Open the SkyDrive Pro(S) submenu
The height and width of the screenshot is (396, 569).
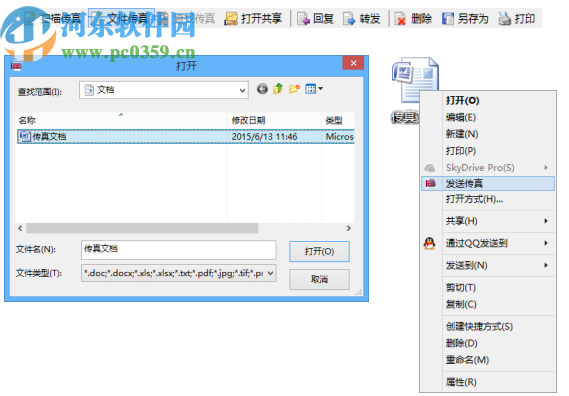(488, 168)
